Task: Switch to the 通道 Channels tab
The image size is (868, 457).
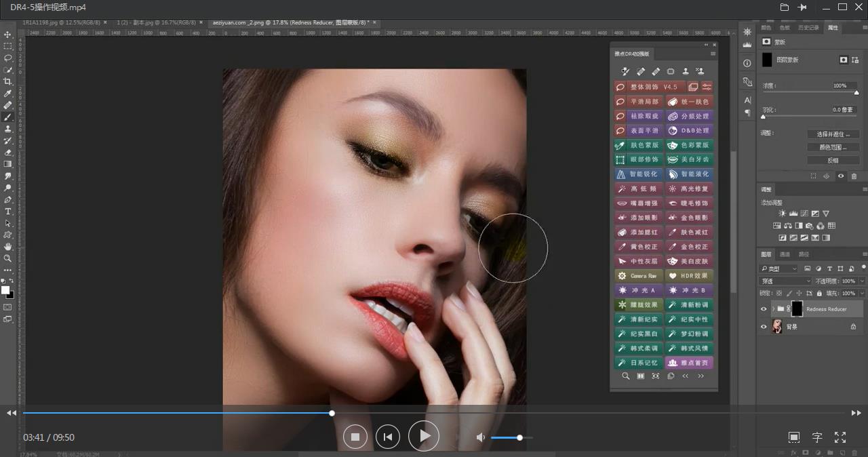Action: (785, 254)
